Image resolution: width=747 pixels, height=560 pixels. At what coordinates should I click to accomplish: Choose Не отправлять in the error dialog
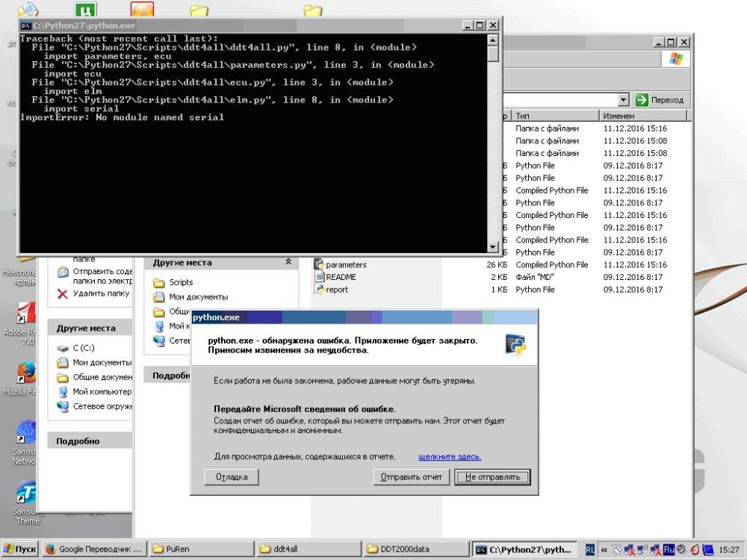[x=492, y=476]
